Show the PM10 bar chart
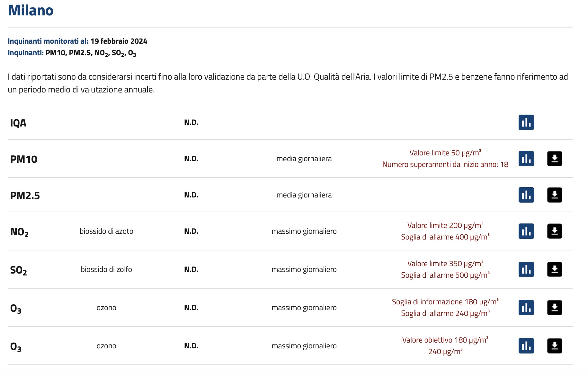Viewport: 588px width, 375px height. click(526, 159)
